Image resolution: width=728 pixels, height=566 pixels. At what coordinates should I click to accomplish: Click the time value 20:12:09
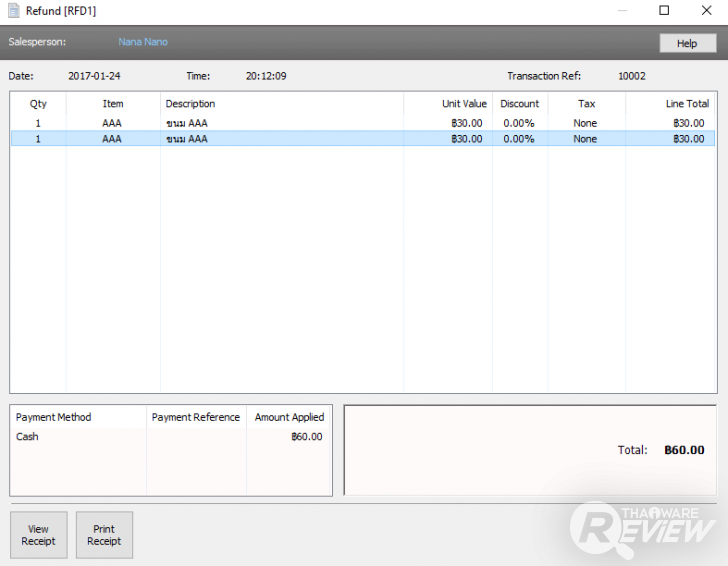[266, 76]
